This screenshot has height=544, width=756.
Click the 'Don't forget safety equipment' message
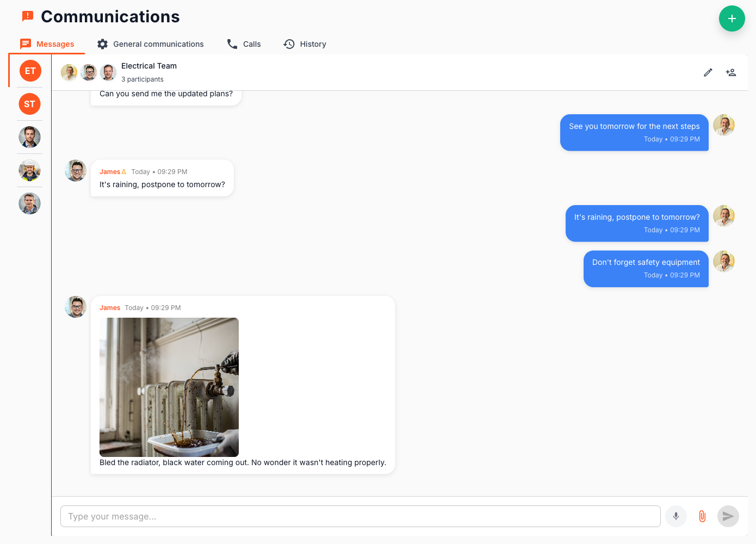pos(646,262)
